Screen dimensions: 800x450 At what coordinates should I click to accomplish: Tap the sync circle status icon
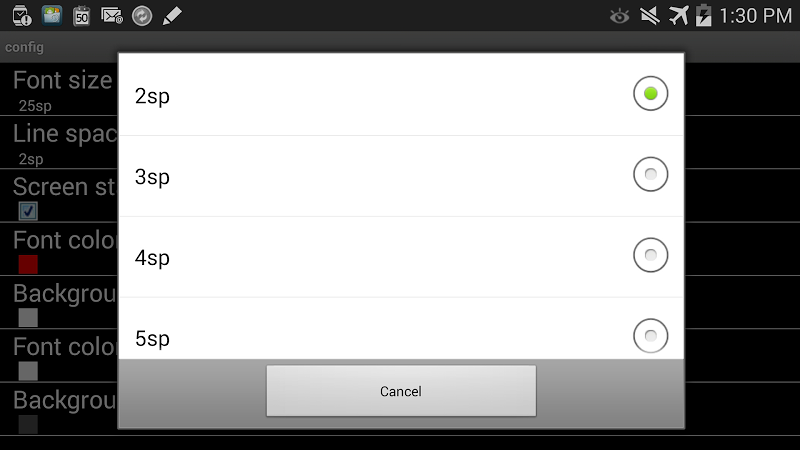pos(142,16)
